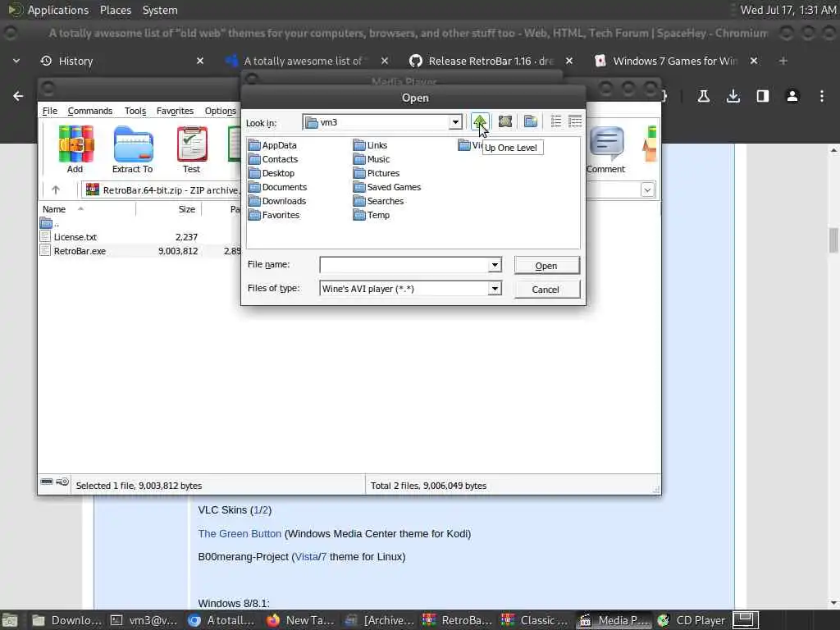
Task: Close the History tab
Action: (200, 61)
